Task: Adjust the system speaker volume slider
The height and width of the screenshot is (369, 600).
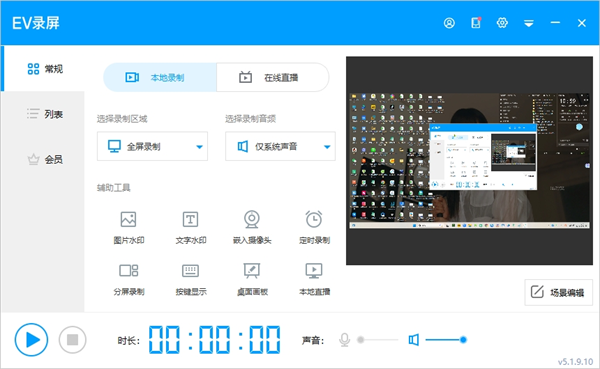Action: click(446, 340)
